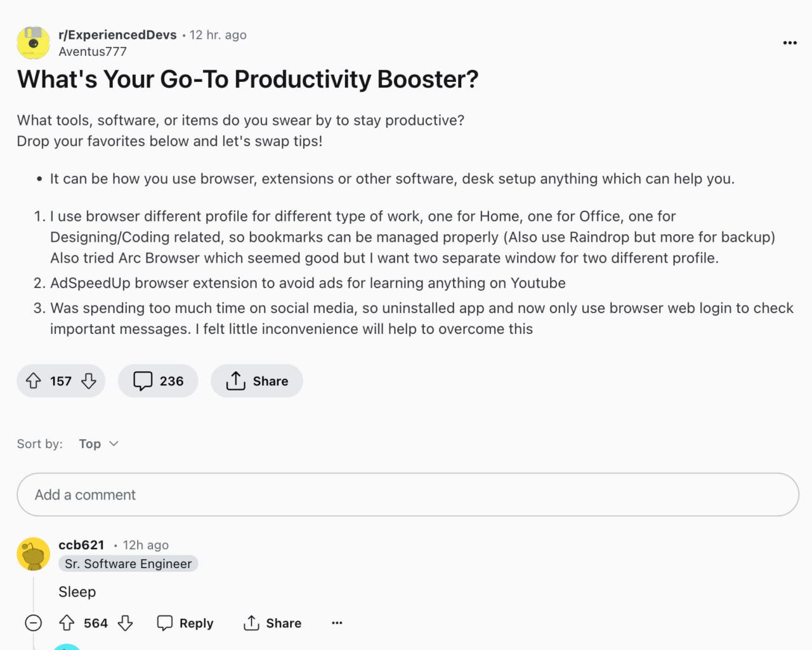Downvote the Productivity Booster post

(x=89, y=381)
